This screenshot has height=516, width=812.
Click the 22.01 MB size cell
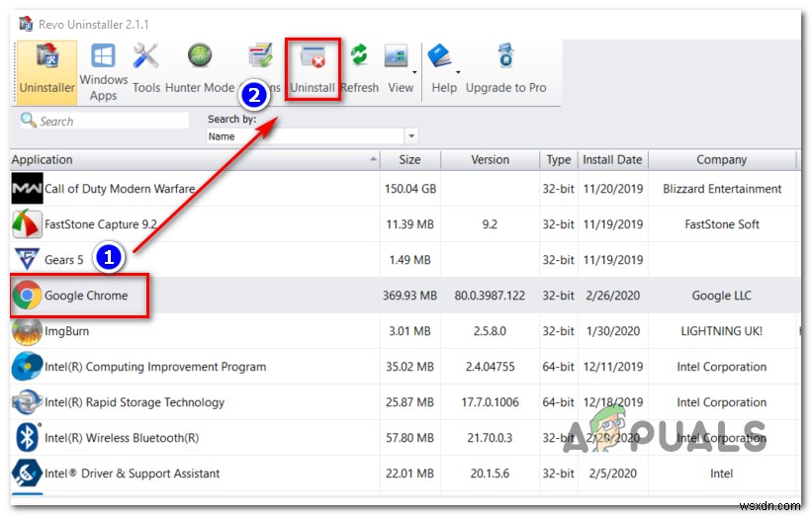pos(409,473)
